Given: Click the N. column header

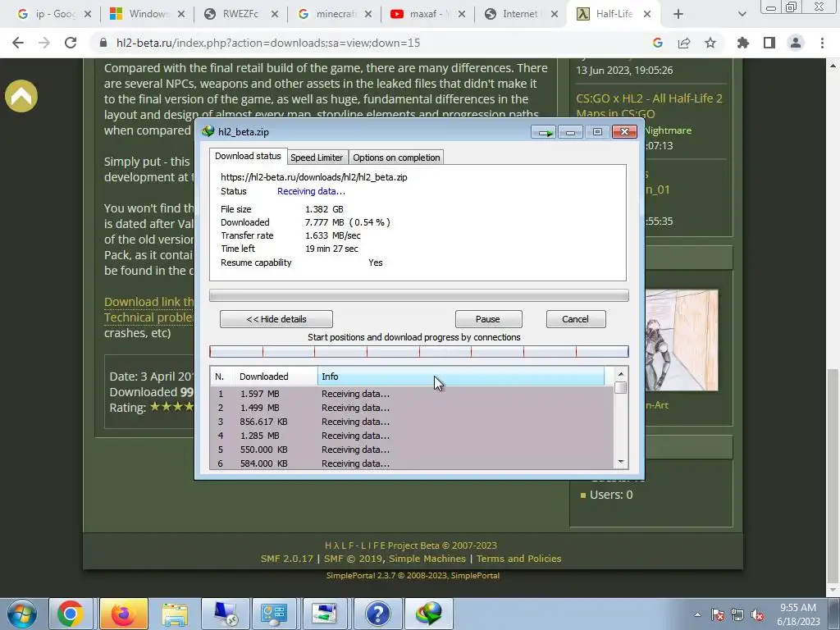Looking at the screenshot, I should pyautogui.click(x=222, y=377).
